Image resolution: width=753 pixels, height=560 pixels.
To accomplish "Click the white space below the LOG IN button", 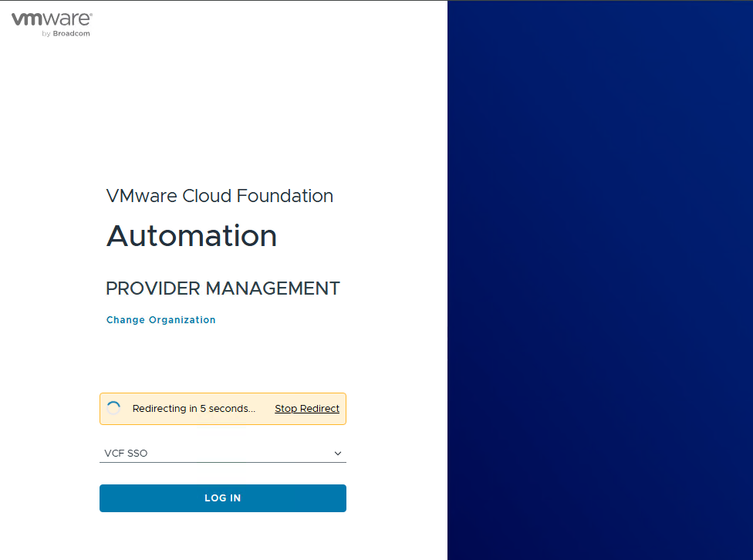I will coord(222,536).
